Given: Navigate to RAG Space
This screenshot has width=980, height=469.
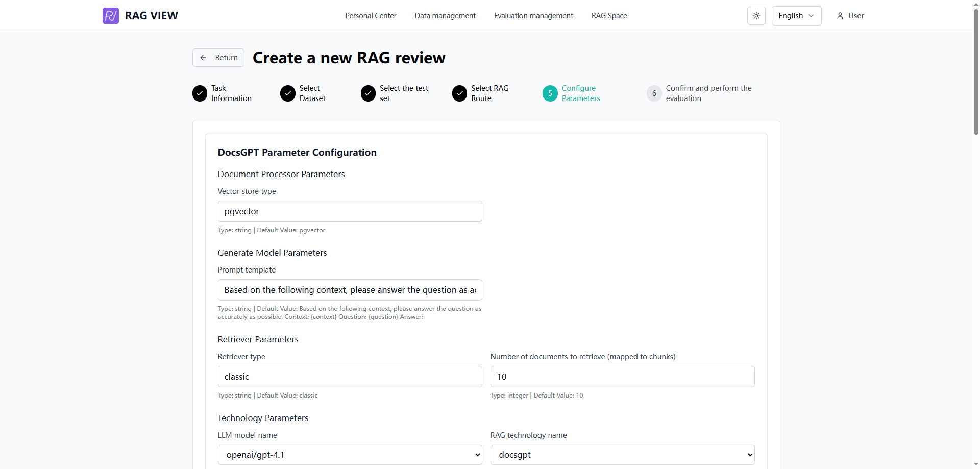Looking at the screenshot, I should pos(609,16).
